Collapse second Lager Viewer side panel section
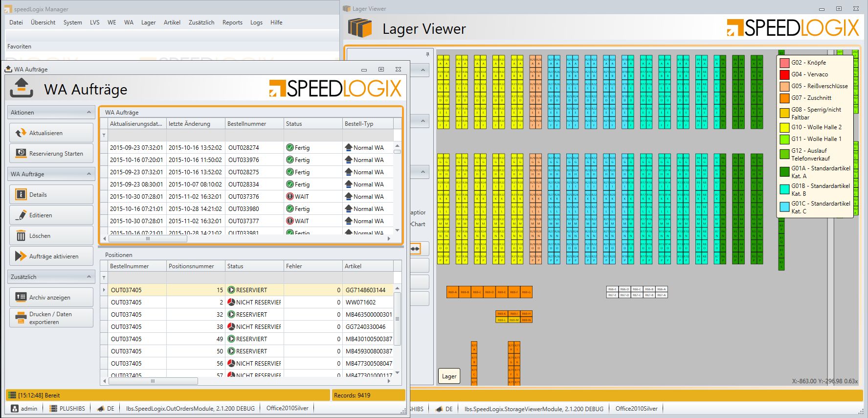This screenshot has height=418, width=868. pos(423,120)
